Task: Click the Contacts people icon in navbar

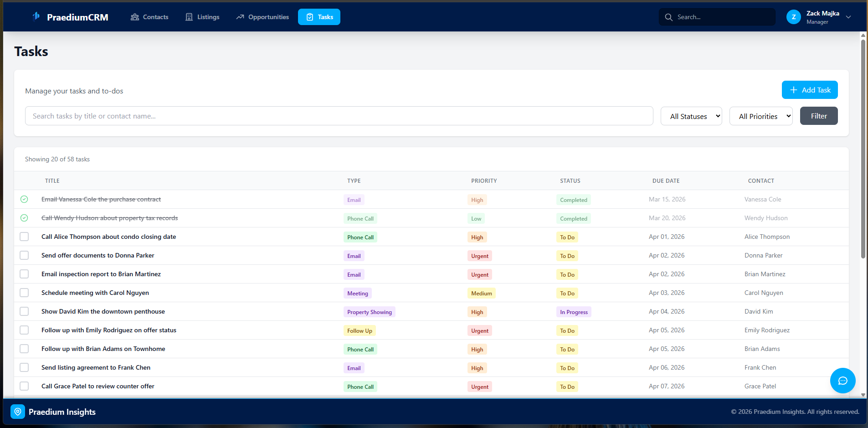Action: (x=135, y=17)
